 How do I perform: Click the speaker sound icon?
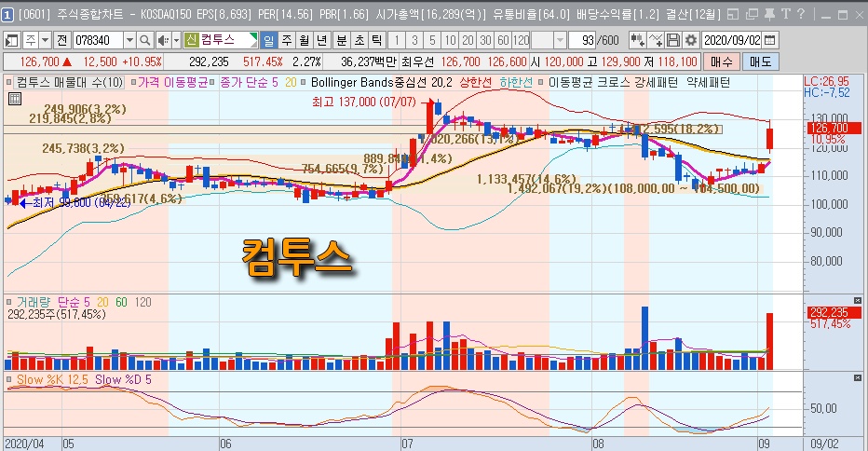163,40
